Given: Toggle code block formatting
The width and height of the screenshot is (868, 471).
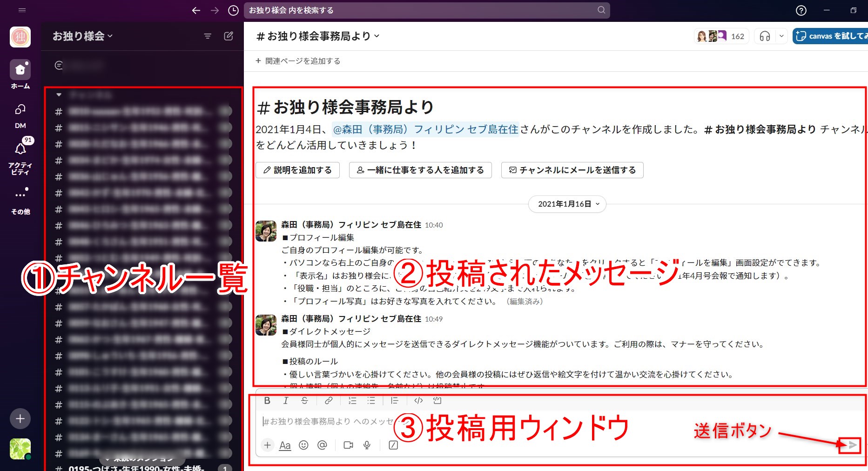Looking at the screenshot, I should point(437,400).
